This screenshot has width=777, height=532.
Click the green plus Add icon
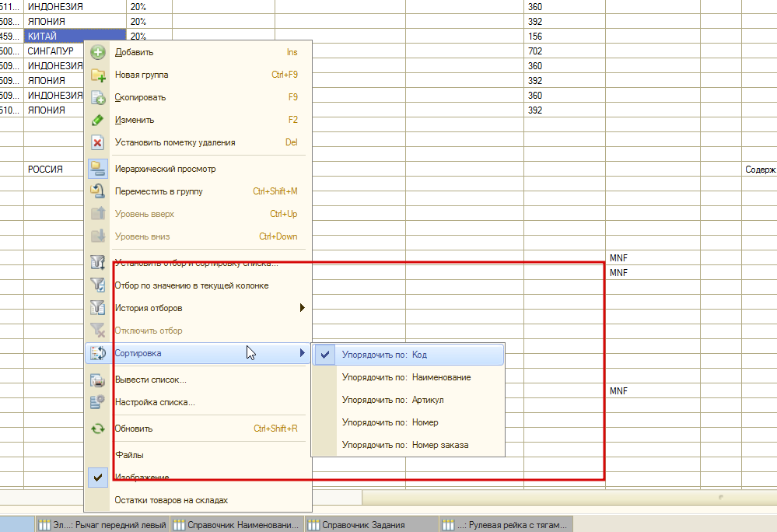click(x=98, y=52)
